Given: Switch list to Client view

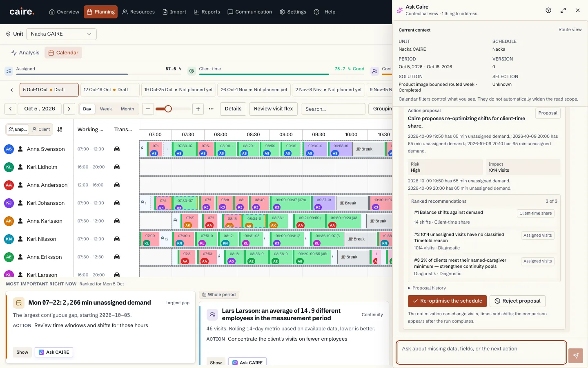Looking at the screenshot, I should 41,130.
